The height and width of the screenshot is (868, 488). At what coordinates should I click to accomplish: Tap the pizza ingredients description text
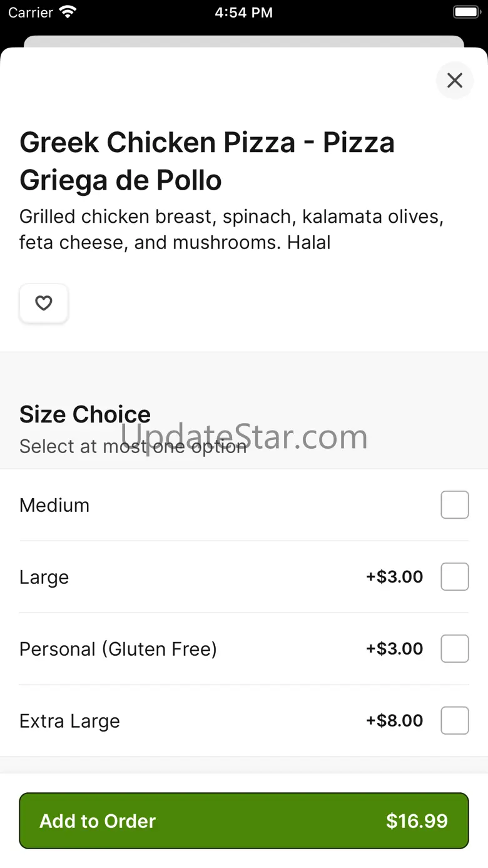(x=231, y=229)
